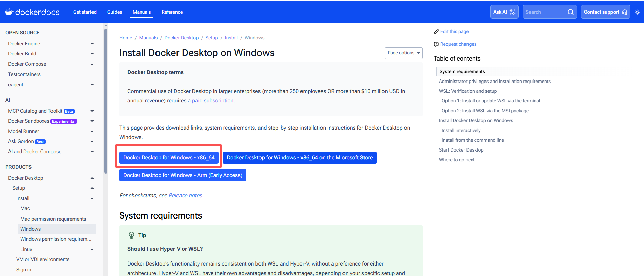This screenshot has width=644, height=276.
Task: Go to Home breadcrumb
Action: point(126,38)
